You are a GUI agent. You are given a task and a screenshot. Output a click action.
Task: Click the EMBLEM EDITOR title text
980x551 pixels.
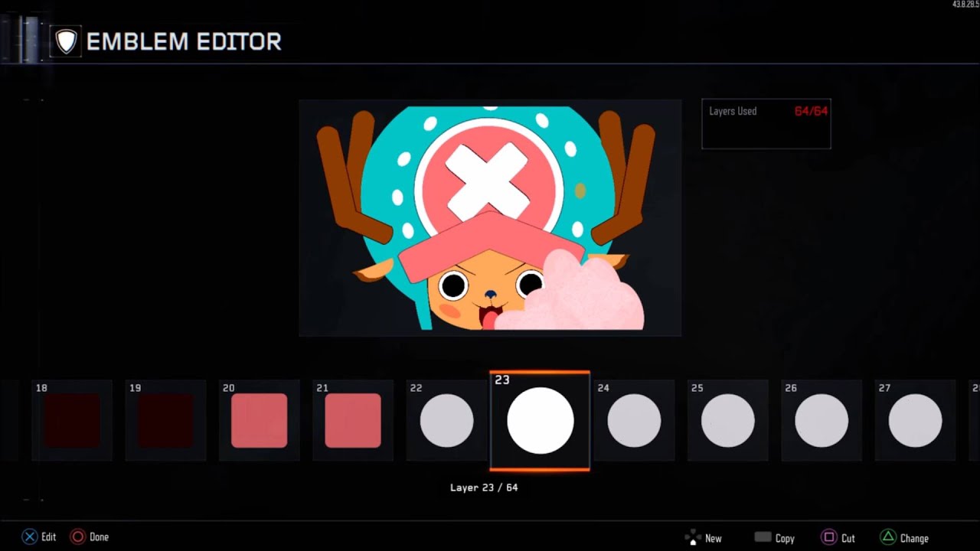click(x=184, y=42)
